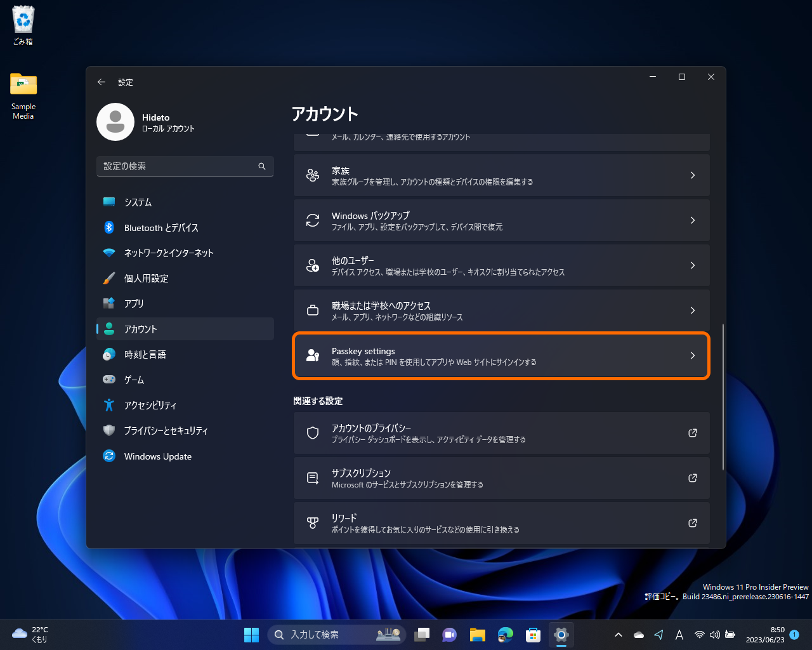Click the 職場または学校へのアクセス briefcase icon
Viewport: 812px width, 650px height.
312,310
